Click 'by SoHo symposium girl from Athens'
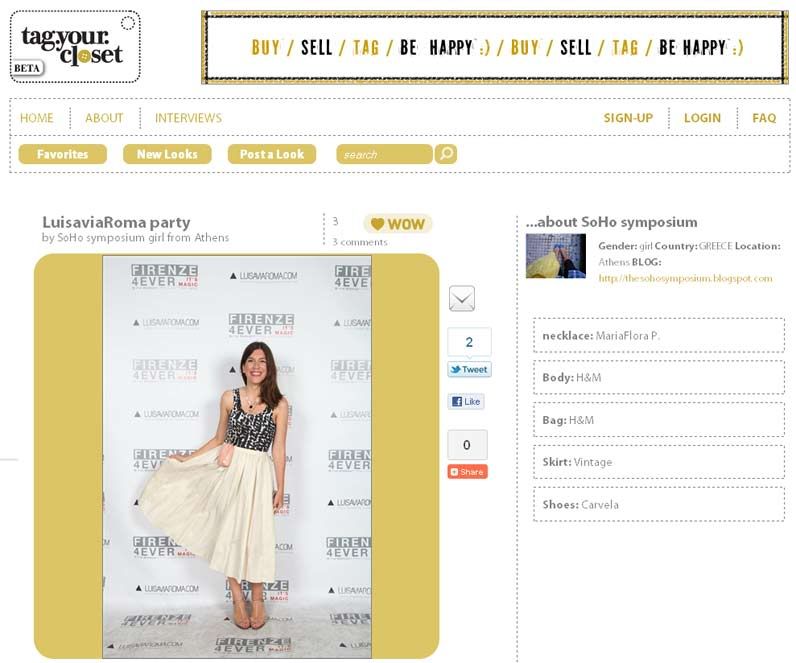Image resolution: width=796 pixels, height=663 pixels. coord(136,238)
